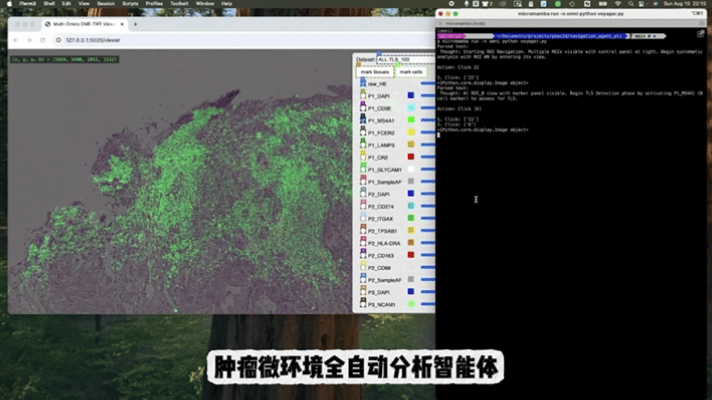This screenshot has width=712, height=400.
Task: Open a new browser tab with plus
Action: [138, 23]
